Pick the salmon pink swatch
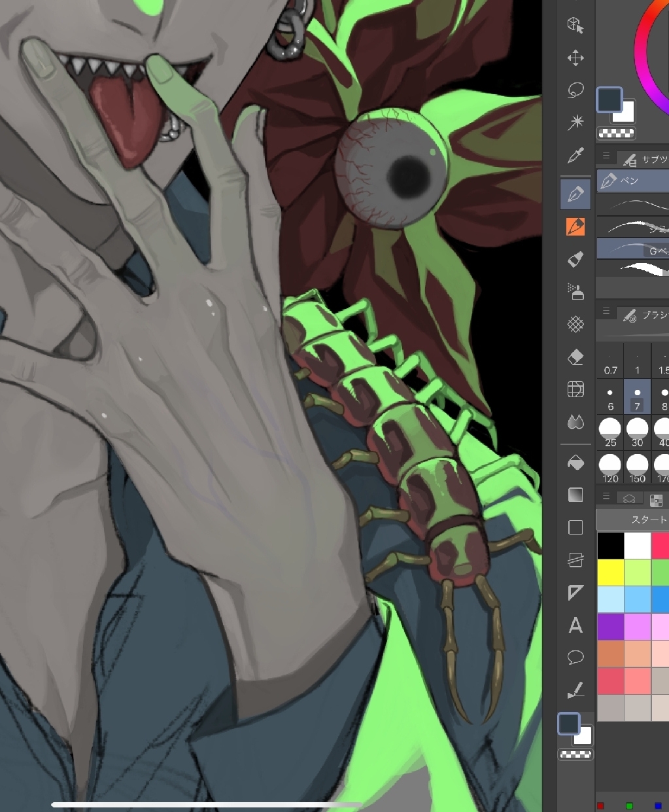Viewport: 669px width, 812px height. [638, 680]
